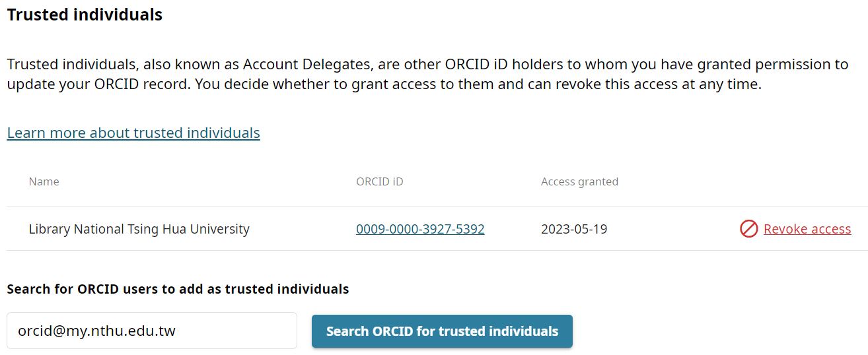Viewport: 868px width, 355px height.
Task: Click the 2023-05-19 access granted date
Action: pos(573,229)
